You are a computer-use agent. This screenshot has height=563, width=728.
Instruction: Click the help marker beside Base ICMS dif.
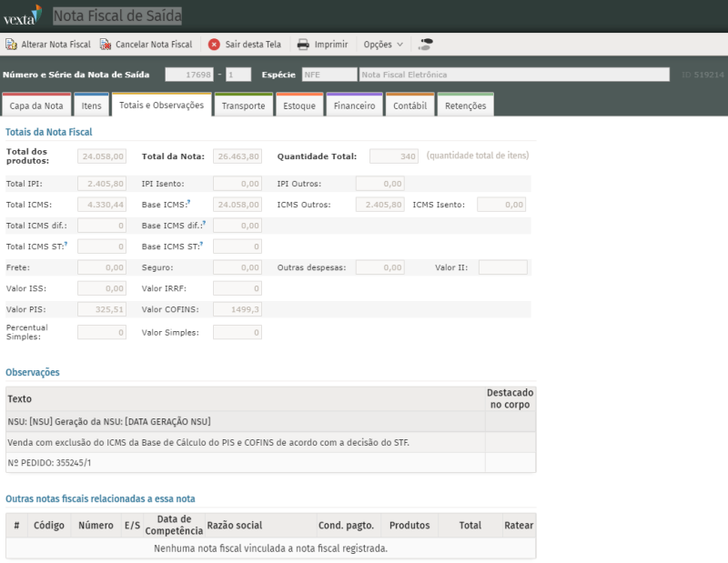[202, 223]
